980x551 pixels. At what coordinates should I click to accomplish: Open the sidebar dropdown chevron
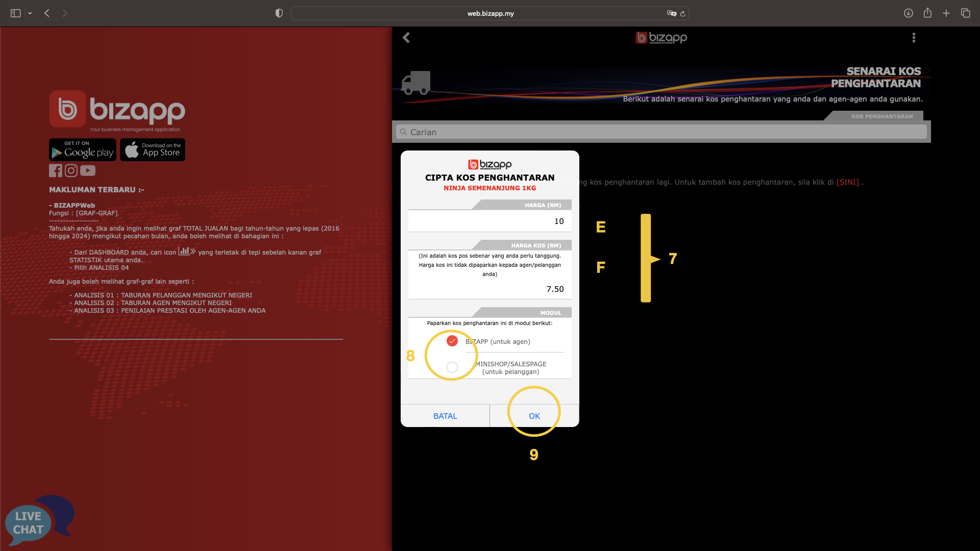30,13
